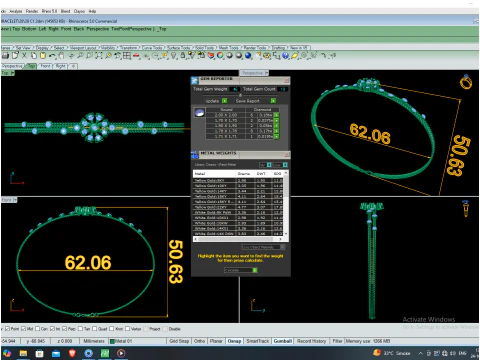Click the Windows Copilot taskbar icon
Screen dimensions: 480x360
[x=7, y=353]
